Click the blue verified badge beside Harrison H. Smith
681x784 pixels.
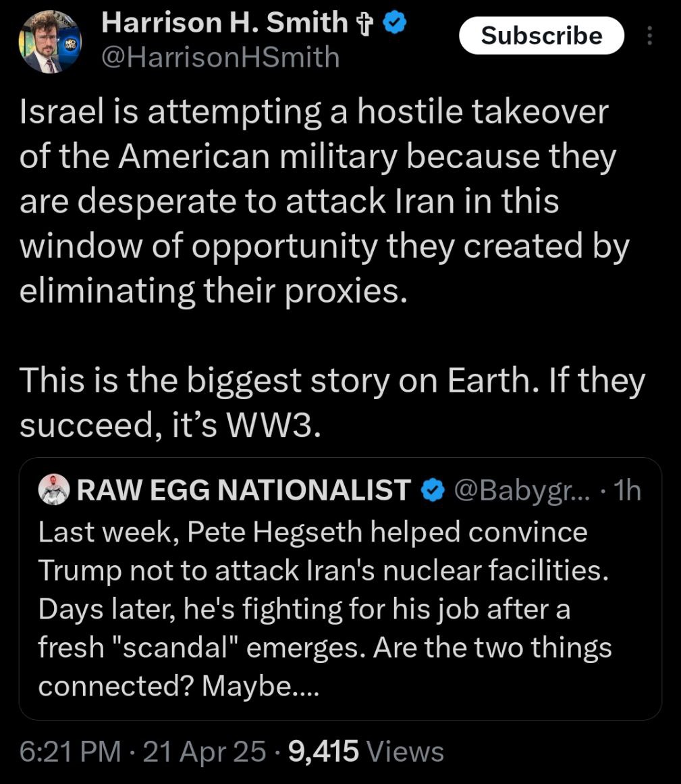point(396,23)
